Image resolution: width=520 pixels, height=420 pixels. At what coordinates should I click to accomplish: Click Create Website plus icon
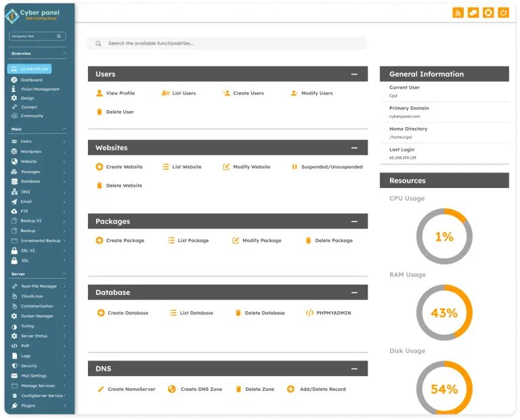tap(99, 167)
